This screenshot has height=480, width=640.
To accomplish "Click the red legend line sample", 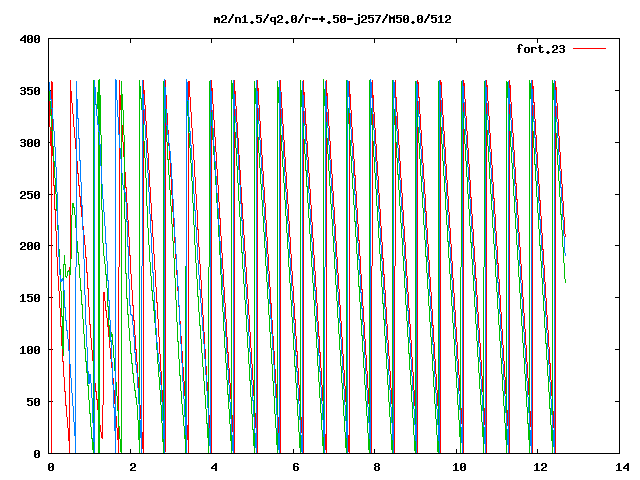I will click(x=589, y=49).
